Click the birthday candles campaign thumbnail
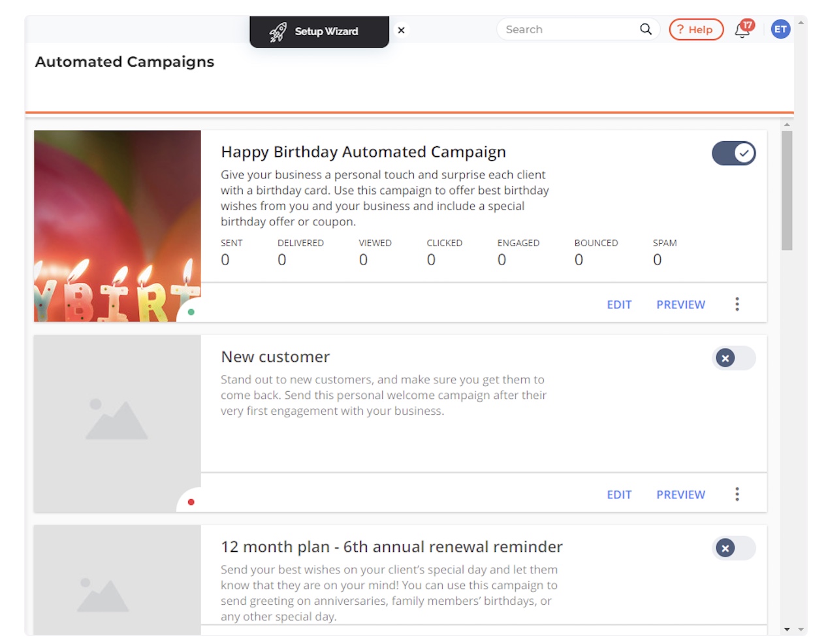The height and width of the screenshot is (644, 828). pyautogui.click(x=118, y=226)
